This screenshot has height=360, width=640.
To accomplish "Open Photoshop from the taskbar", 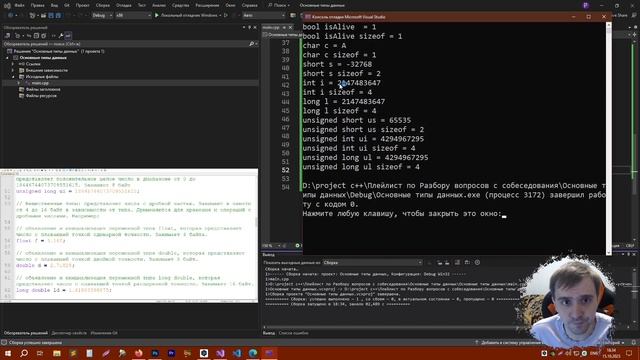I will click(155, 353).
